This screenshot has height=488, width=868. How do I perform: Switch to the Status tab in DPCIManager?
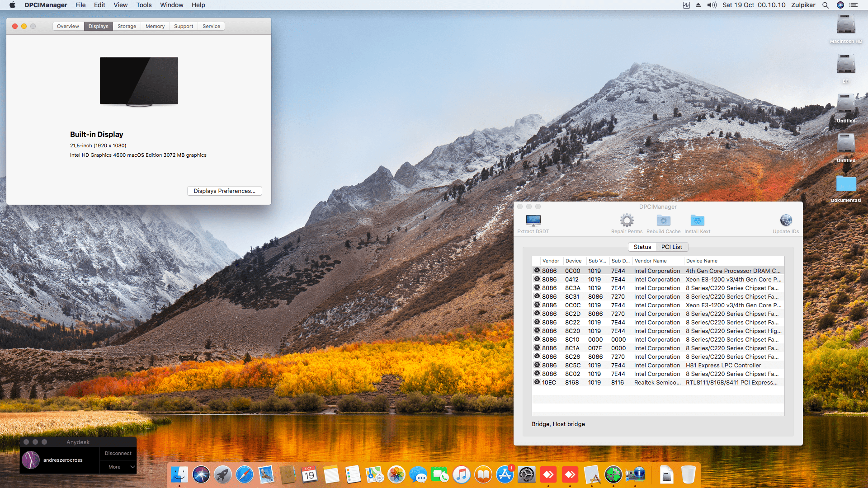click(642, 247)
